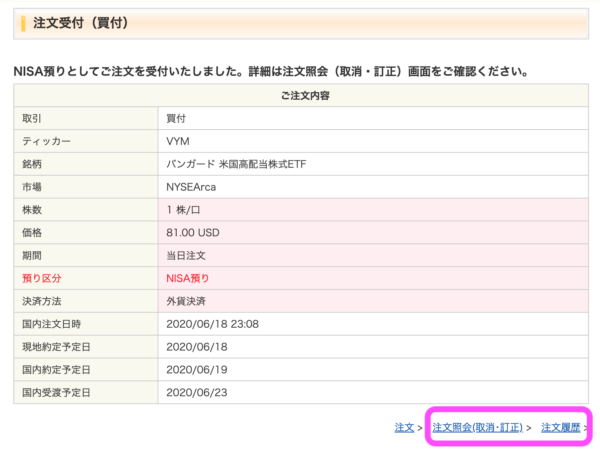Screen dimensions: 600x449
Task: Click the 81.00 USD price value
Action: (x=192, y=233)
